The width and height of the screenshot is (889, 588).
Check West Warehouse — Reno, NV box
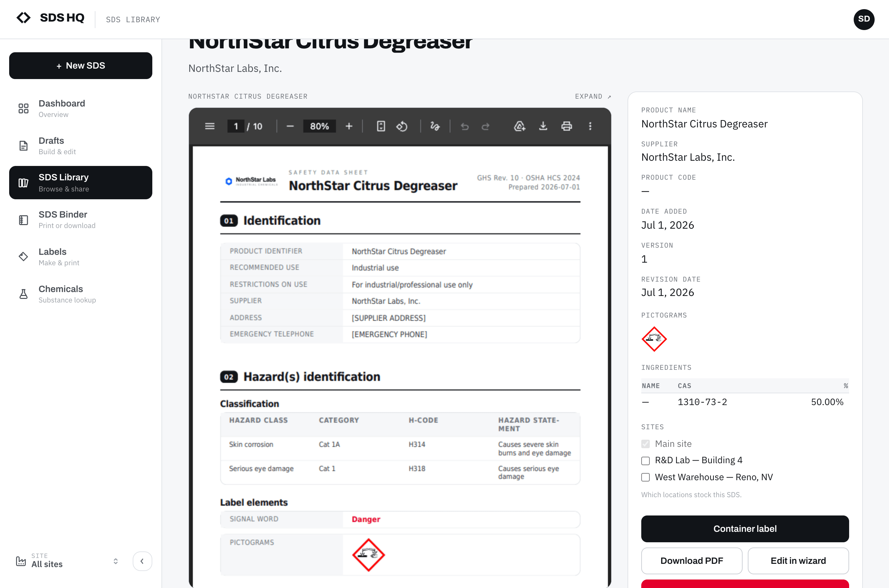(645, 477)
